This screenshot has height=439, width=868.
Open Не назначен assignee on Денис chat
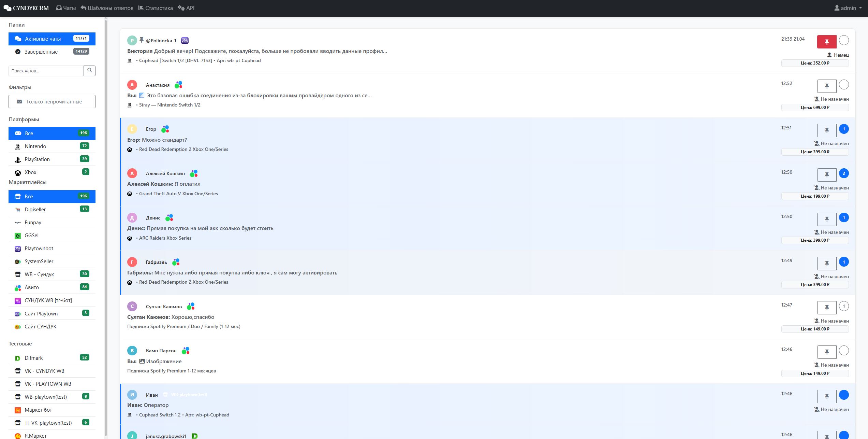click(x=831, y=232)
